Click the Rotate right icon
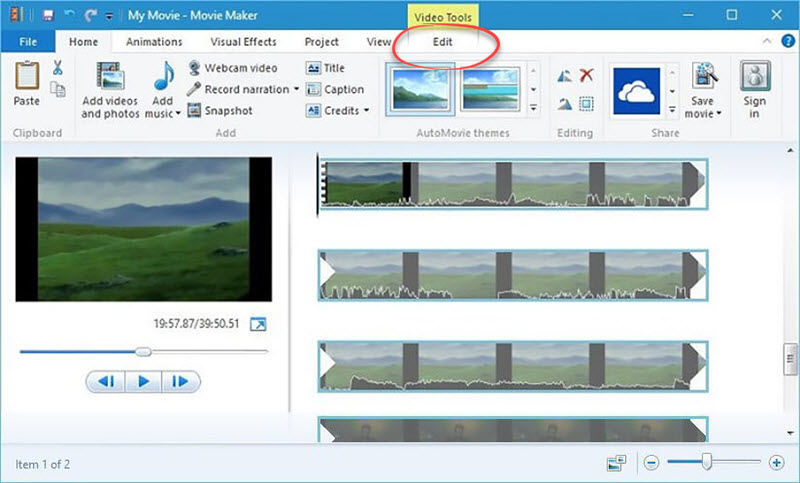The height and width of the screenshot is (483, 800). (x=564, y=104)
